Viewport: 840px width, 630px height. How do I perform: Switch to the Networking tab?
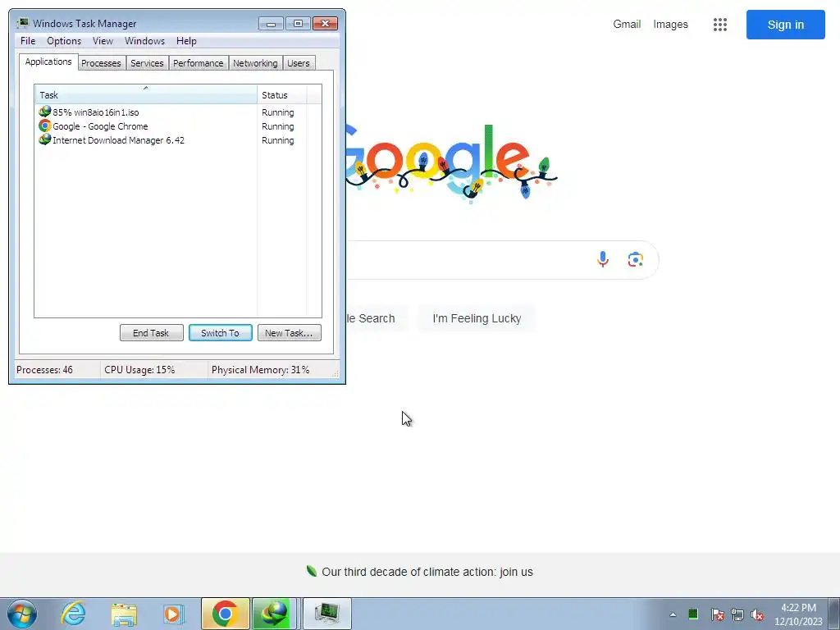click(255, 63)
